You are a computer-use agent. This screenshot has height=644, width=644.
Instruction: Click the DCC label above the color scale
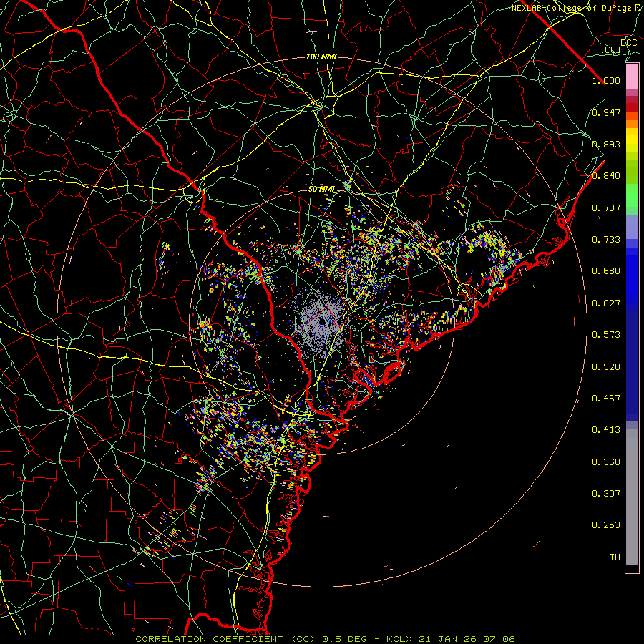tap(629, 43)
